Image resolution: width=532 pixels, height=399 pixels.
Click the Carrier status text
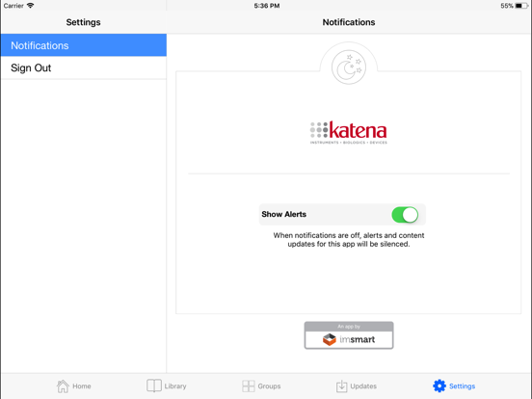click(x=13, y=6)
